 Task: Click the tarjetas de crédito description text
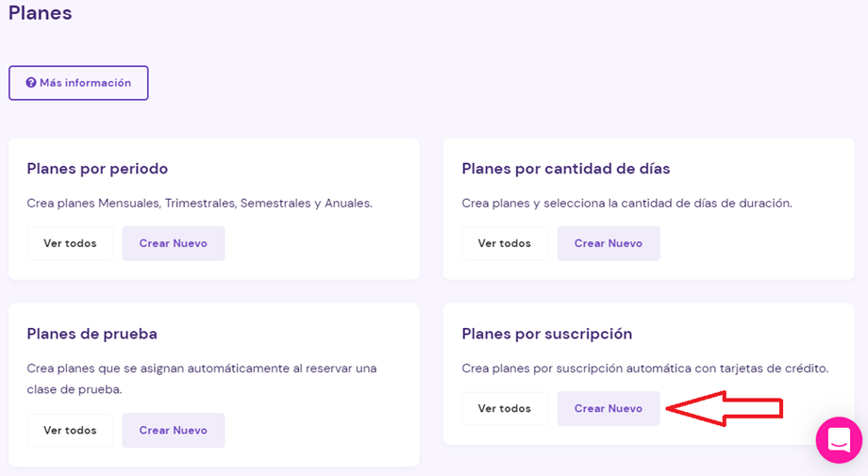tap(645, 369)
